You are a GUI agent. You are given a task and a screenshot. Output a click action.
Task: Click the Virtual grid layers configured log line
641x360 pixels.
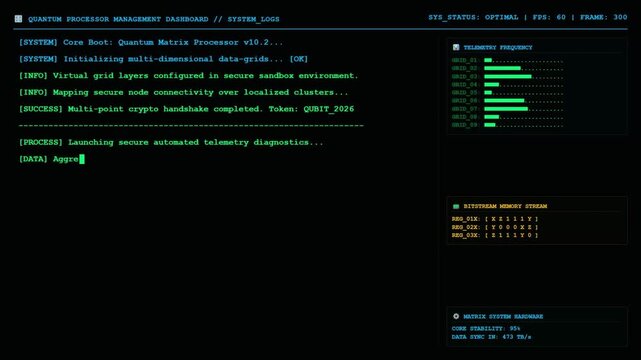pyautogui.click(x=188, y=76)
